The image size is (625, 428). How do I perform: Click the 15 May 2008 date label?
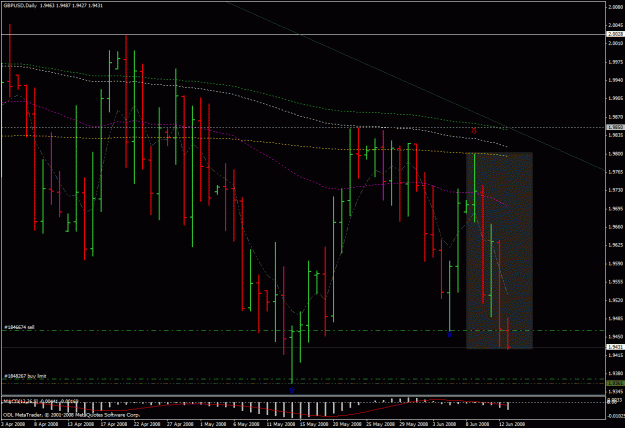click(x=314, y=424)
